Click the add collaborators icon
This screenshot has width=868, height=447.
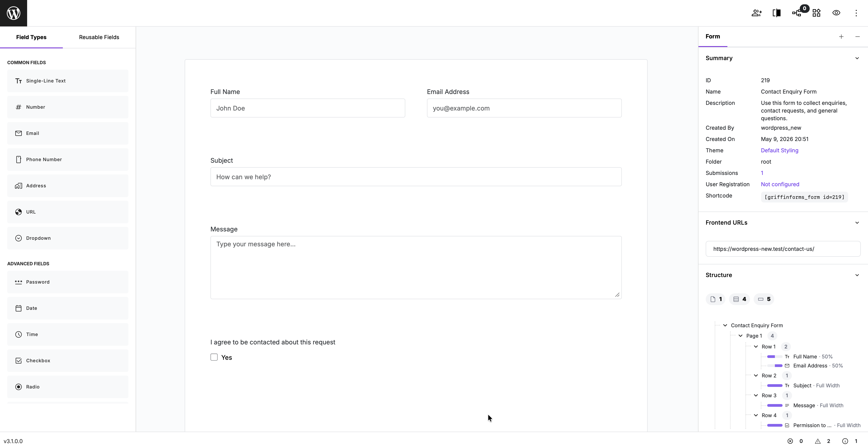tap(757, 13)
